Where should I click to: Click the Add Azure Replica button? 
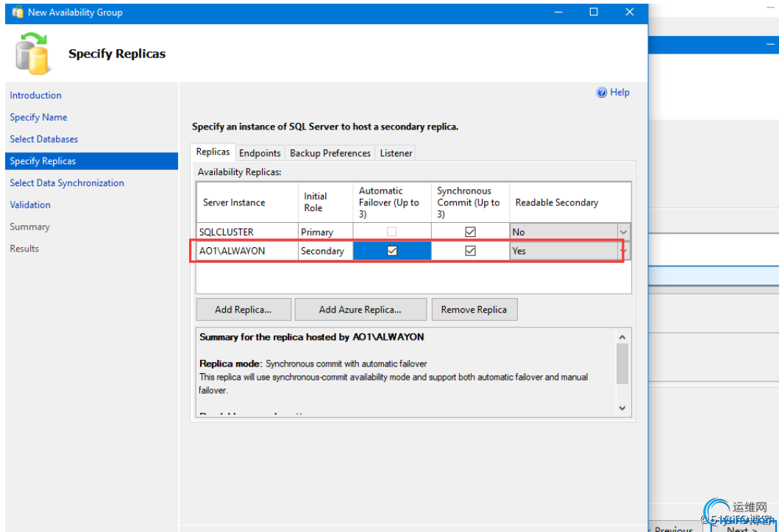coord(360,310)
